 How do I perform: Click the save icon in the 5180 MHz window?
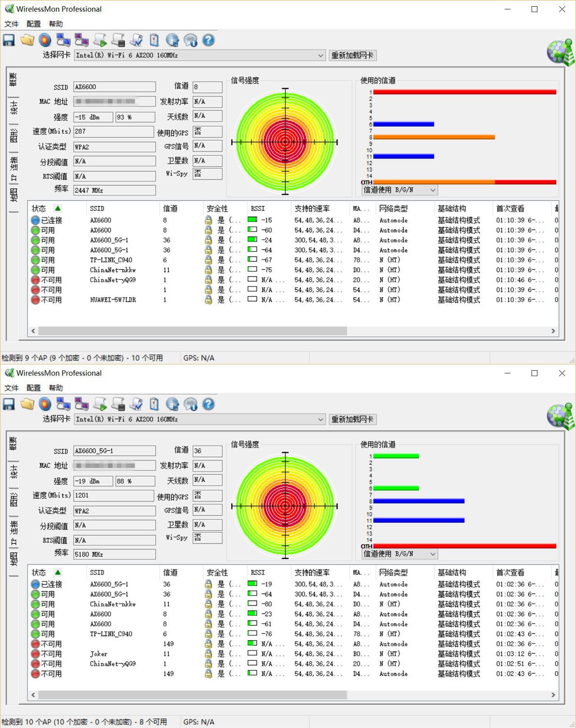9,404
